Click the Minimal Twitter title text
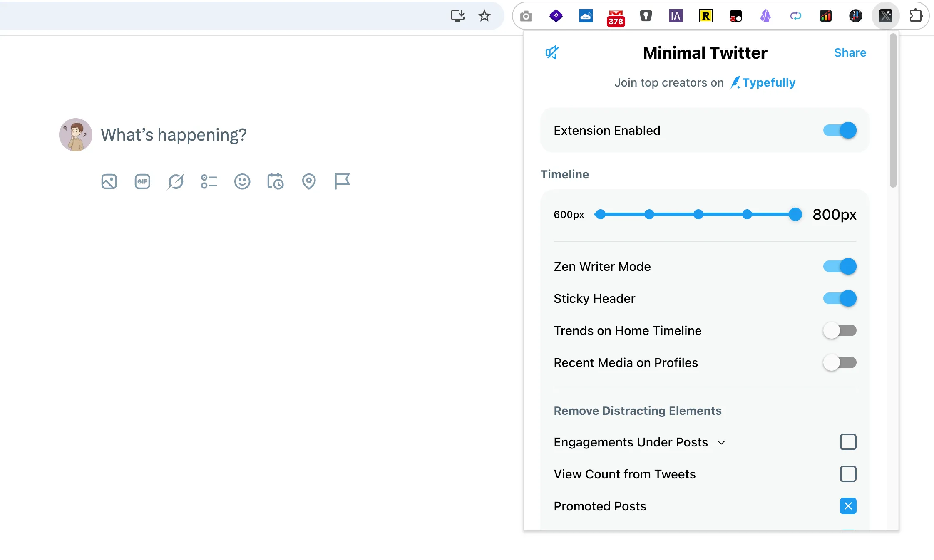934x560 pixels. tap(705, 53)
